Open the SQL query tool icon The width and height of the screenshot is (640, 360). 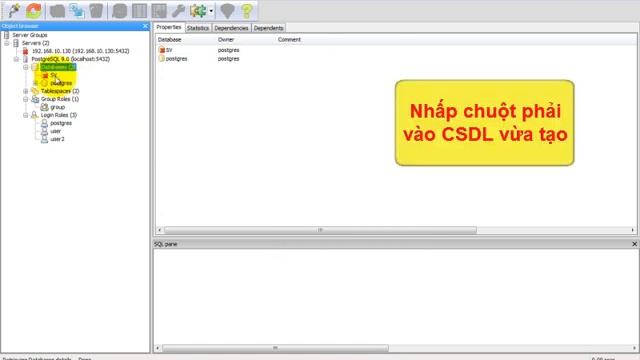[119, 11]
